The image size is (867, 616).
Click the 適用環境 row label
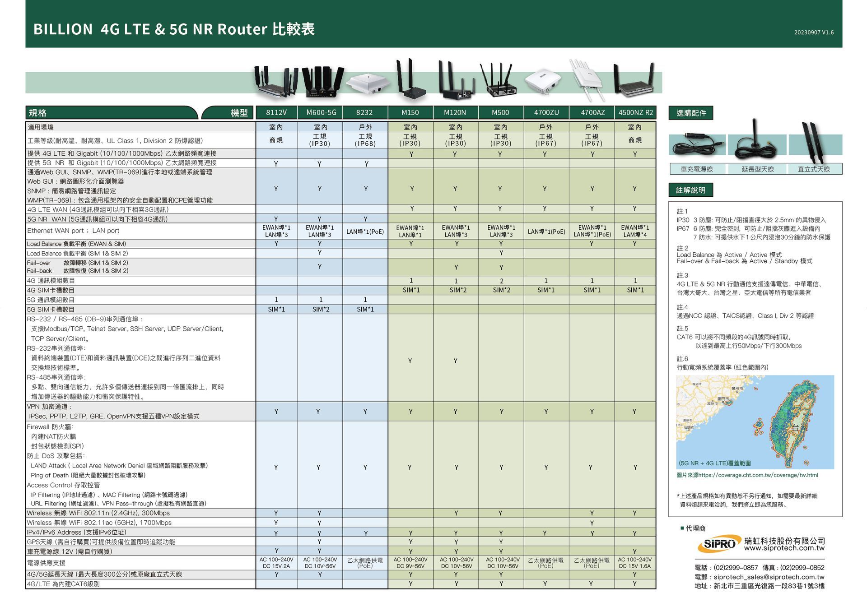click(x=41, y=127)
